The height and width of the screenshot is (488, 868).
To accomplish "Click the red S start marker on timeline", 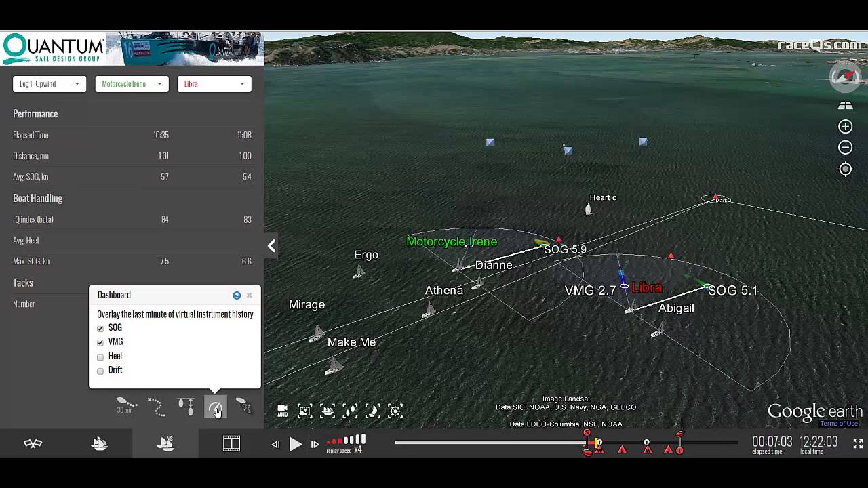I will tap(587, 432).
